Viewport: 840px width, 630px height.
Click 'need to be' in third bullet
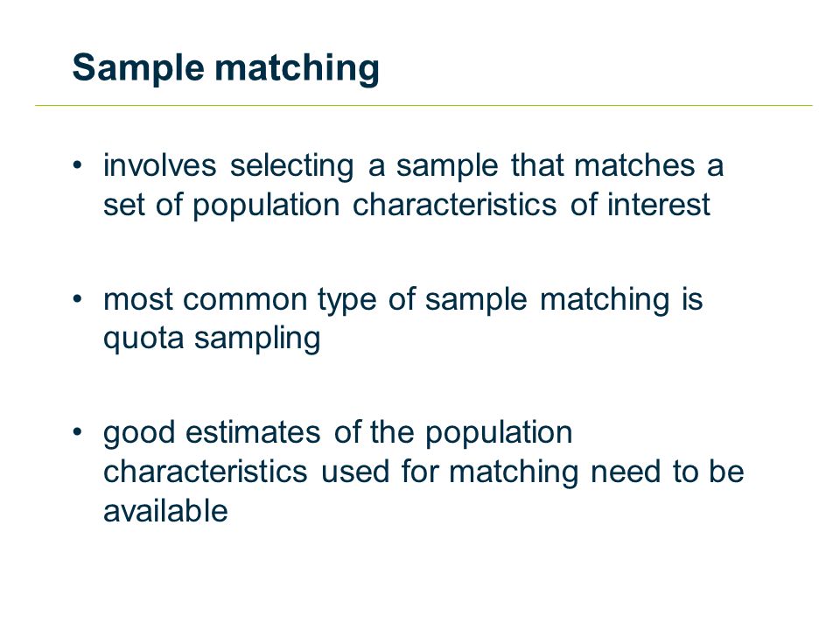click(x=668, y=472)
